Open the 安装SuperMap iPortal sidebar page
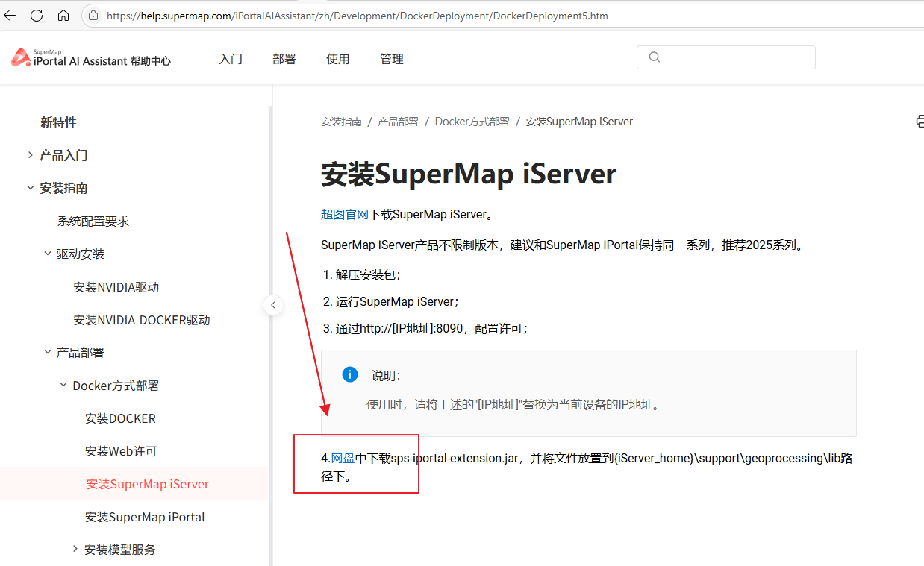Screen dimensions: 924x566 pos(145,517)
